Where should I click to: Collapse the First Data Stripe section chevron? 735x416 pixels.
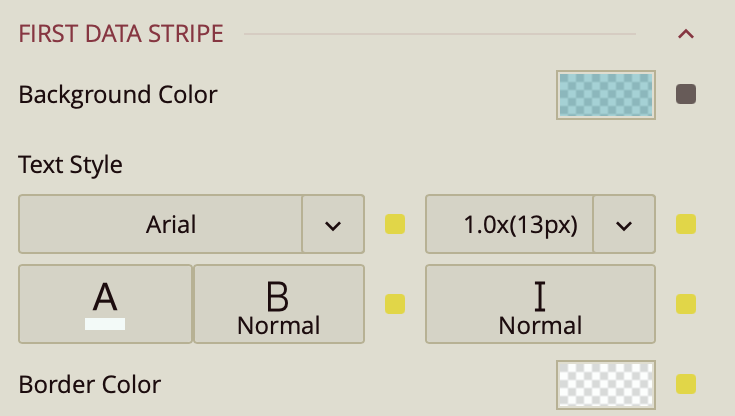(686, 34)
